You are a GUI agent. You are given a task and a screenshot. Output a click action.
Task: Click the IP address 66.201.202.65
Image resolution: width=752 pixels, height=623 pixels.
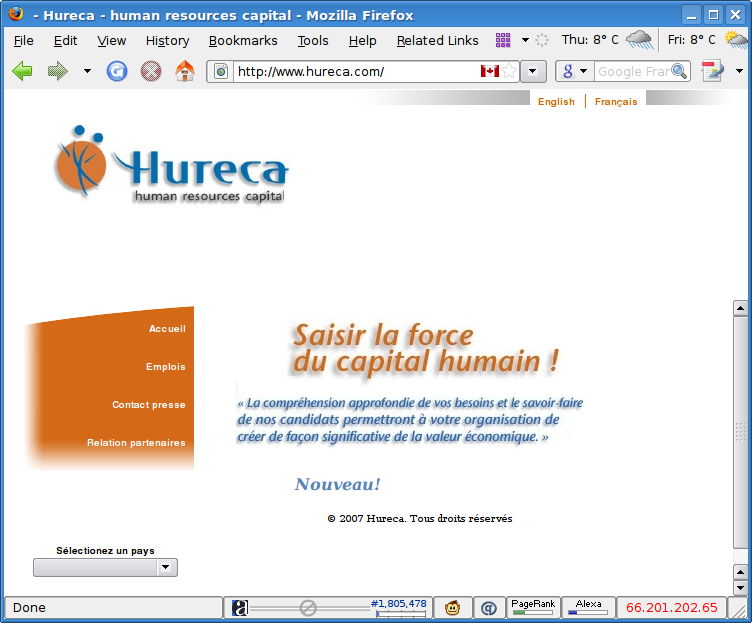[671, 608]
